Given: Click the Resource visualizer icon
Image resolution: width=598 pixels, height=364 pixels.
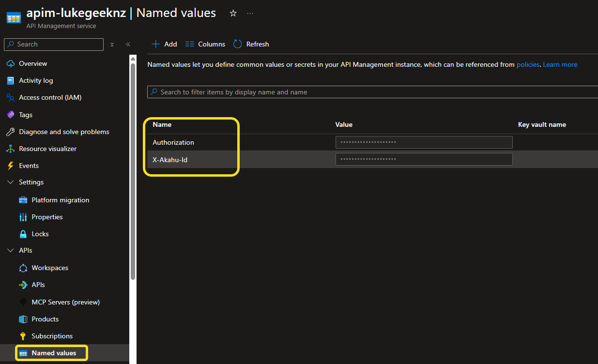Looking at the screenshot, I should point(10,149).
